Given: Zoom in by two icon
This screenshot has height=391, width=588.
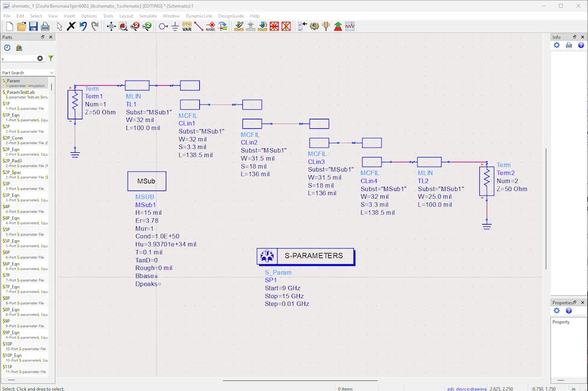Looking at the screenshot, I should [x=135, y=26].
